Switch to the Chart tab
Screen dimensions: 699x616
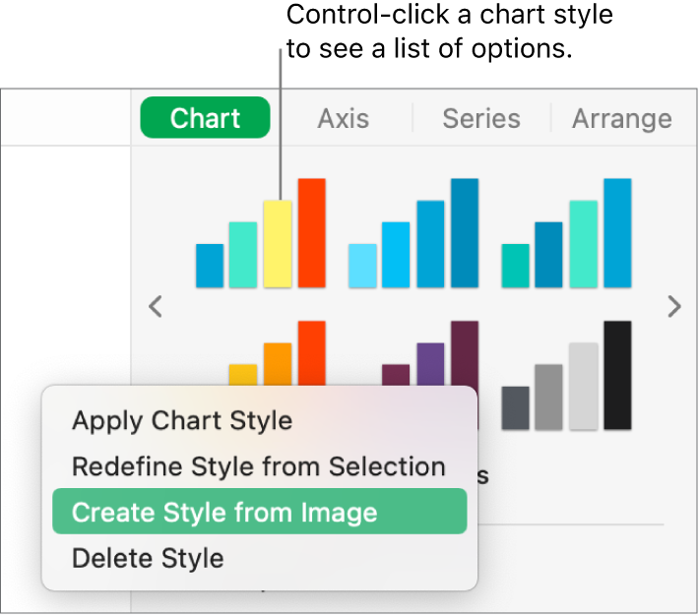click(x=205, y=118)
